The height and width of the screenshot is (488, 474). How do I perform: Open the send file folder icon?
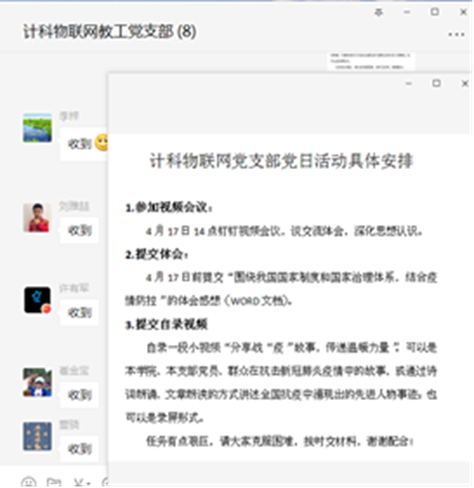click(x=54, y=483)
